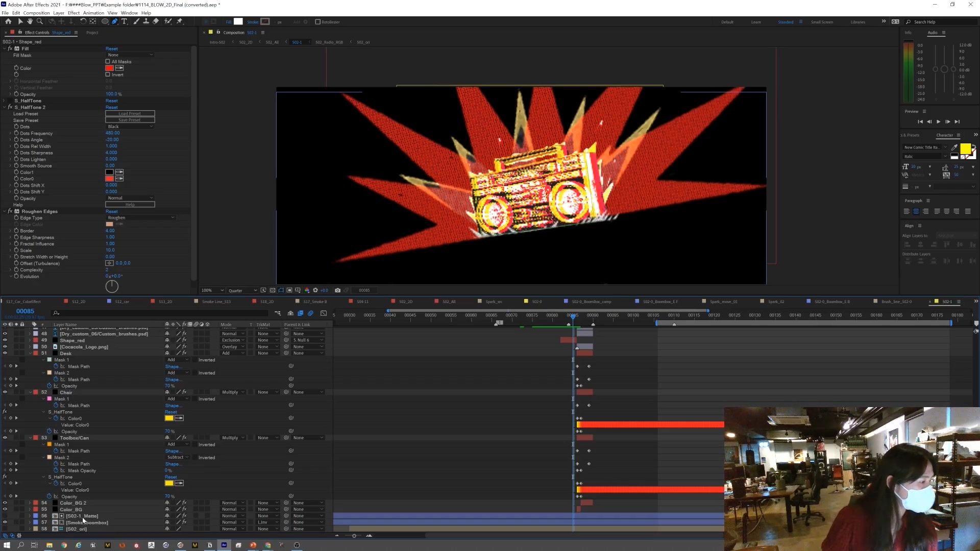Toggle Motion Blur for the timeline

click(310, 314)
